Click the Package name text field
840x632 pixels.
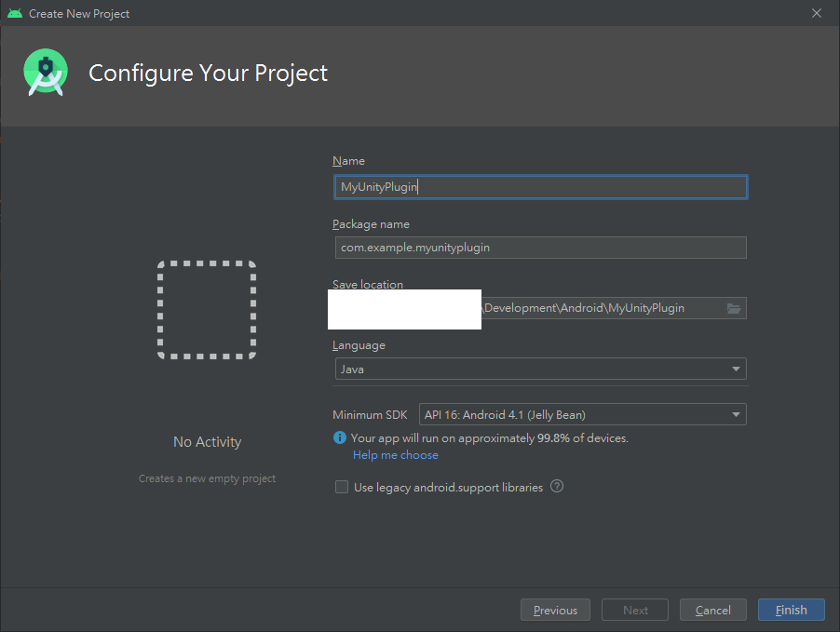540,248
